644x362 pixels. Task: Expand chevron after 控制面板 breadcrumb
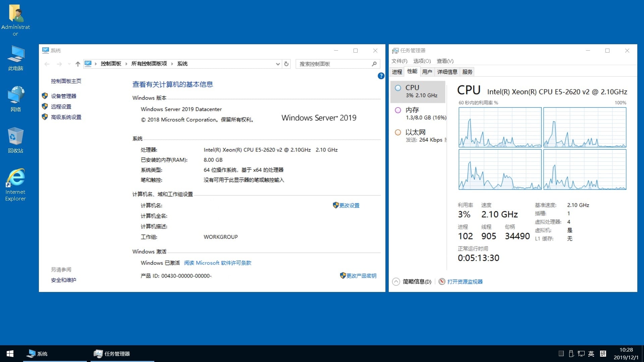pyautogui.click(x=126, y=64)
